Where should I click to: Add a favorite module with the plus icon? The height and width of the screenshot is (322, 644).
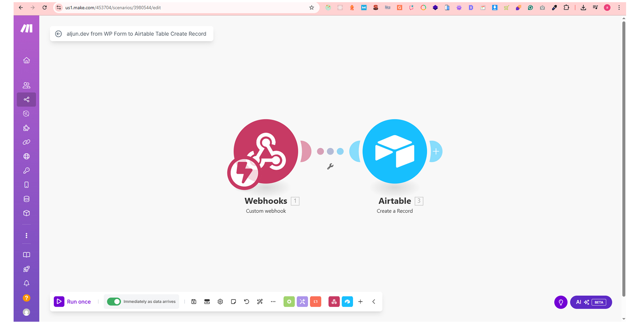coord(360,302)
